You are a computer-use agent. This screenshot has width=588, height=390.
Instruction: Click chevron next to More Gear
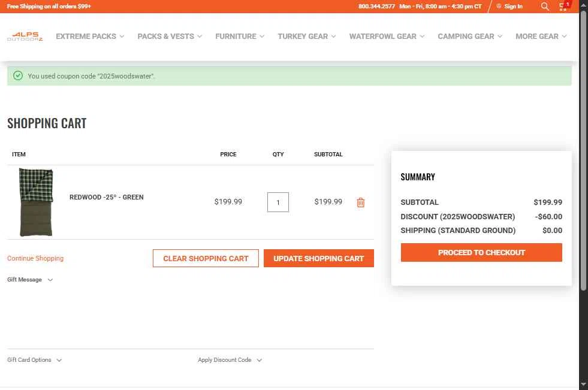click(564, 37)
